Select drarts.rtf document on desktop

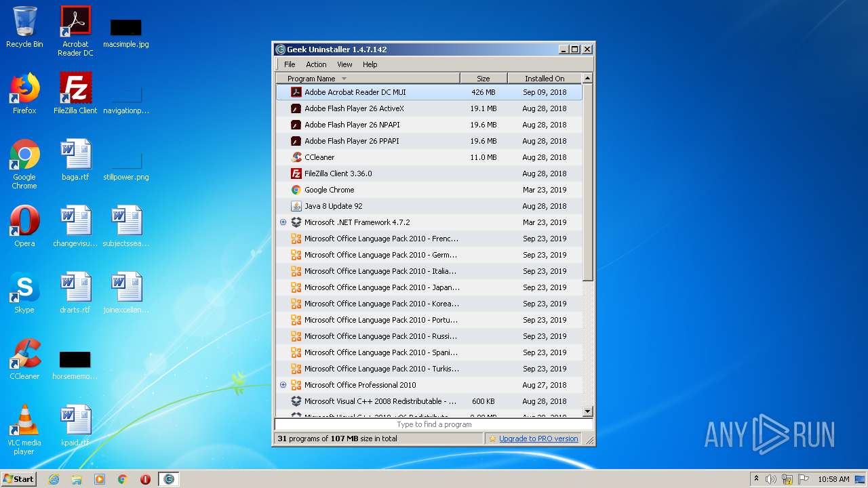click(75, 293)
